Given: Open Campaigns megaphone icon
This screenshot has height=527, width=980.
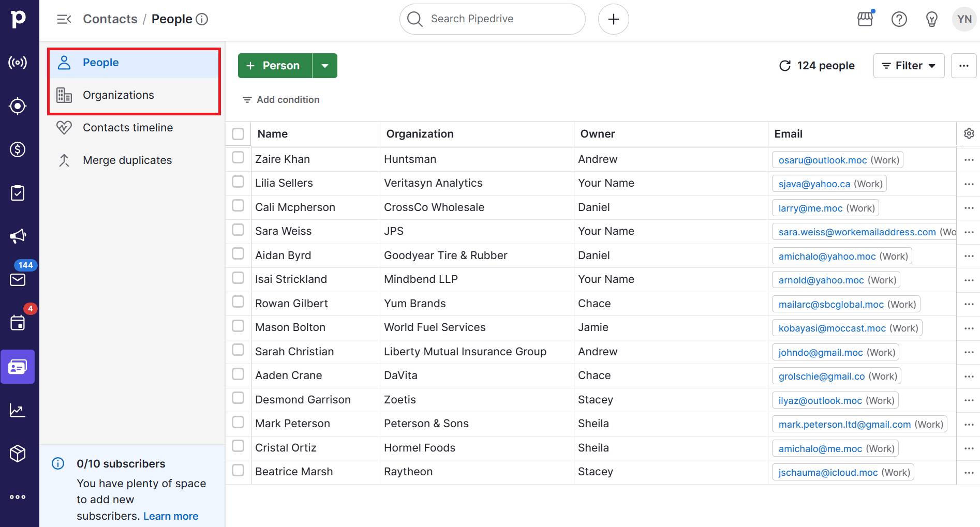Looking at the screenshot, I should pos(18,236).
